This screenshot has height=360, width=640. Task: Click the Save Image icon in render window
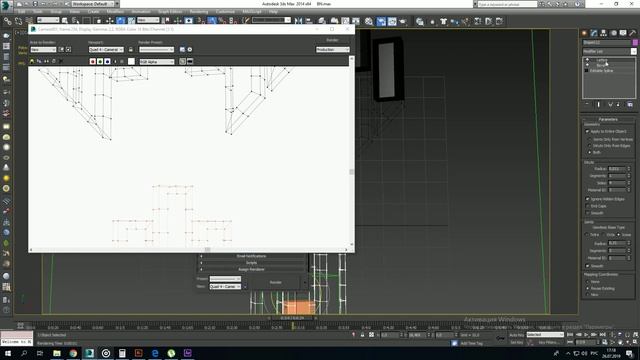pos(32,61)
